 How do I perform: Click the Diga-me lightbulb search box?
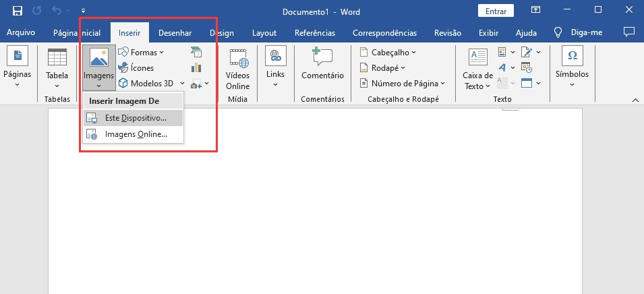pos(579,32)
